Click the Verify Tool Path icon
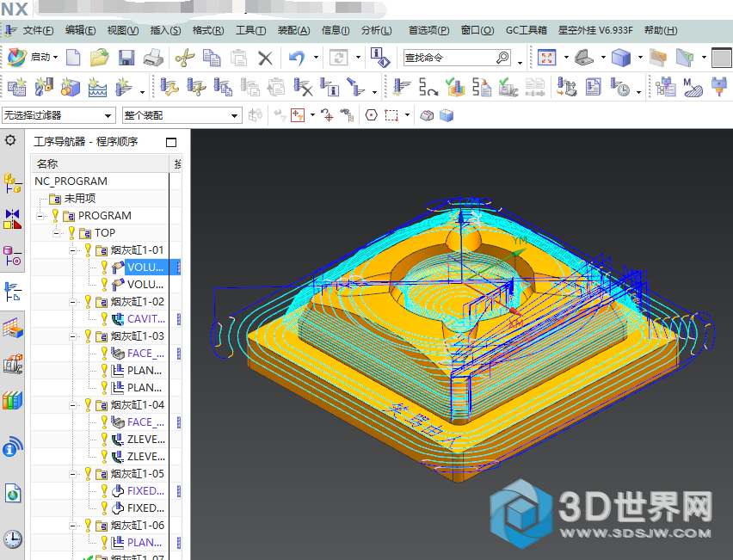This screenshot has width=733, height=560. [454, 87]
